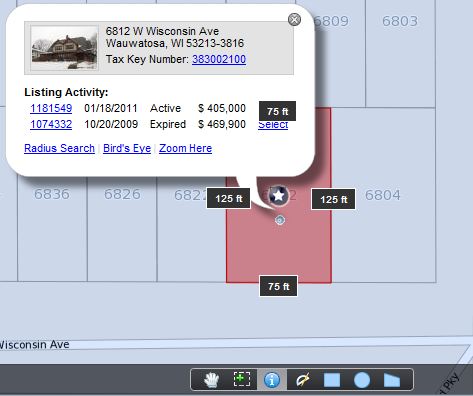Activate the zoom selection box tool
The width and height of the screenshot is (473, 396).
click(x=242, y=379)
